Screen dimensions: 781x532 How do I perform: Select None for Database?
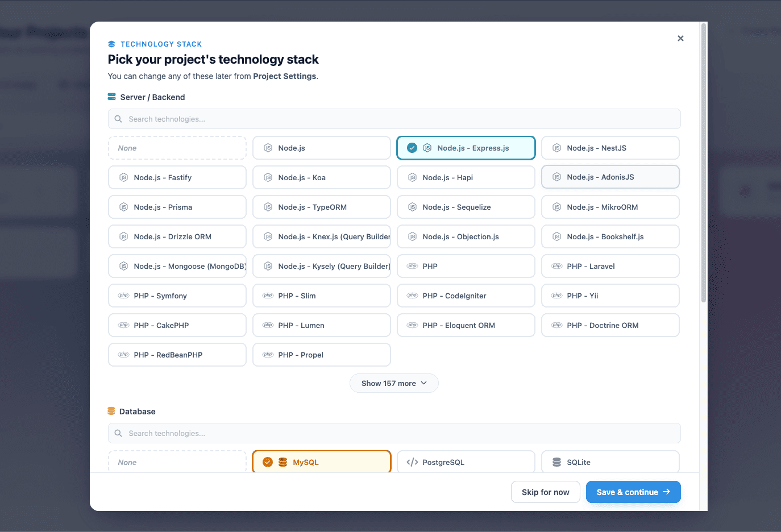[x=177, y=462]
